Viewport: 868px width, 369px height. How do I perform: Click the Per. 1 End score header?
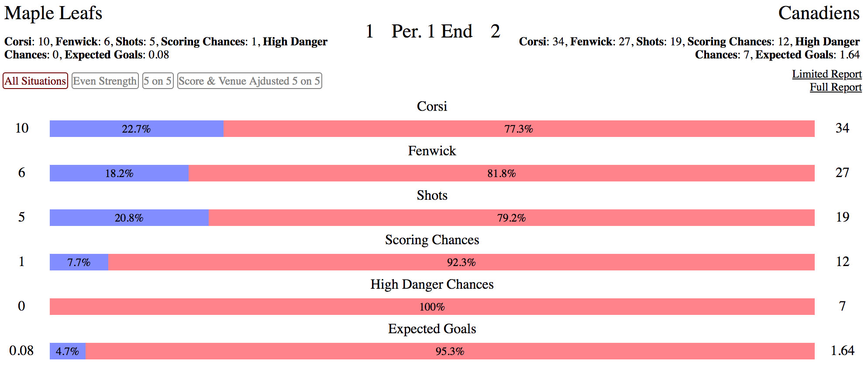click(x=432, y=31)
